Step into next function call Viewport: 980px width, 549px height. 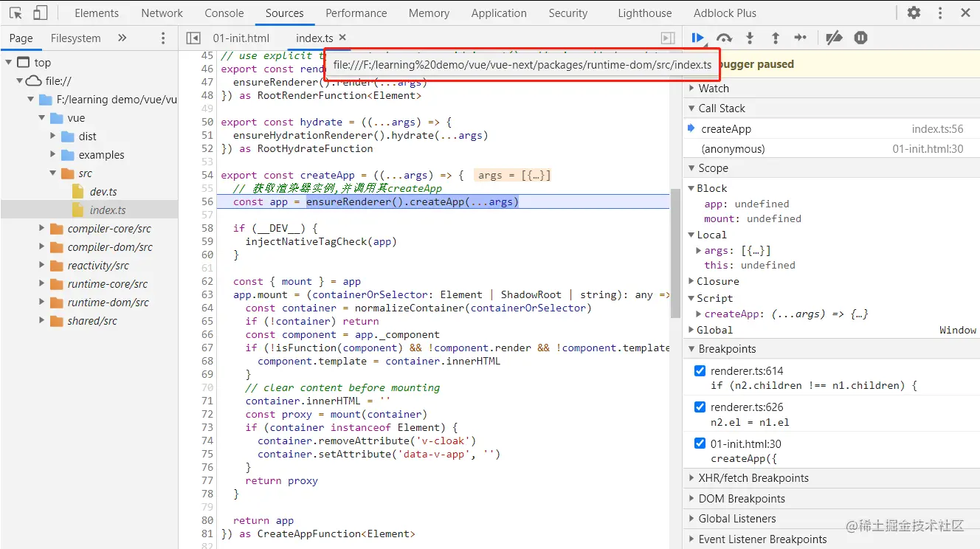click(750, 38)
